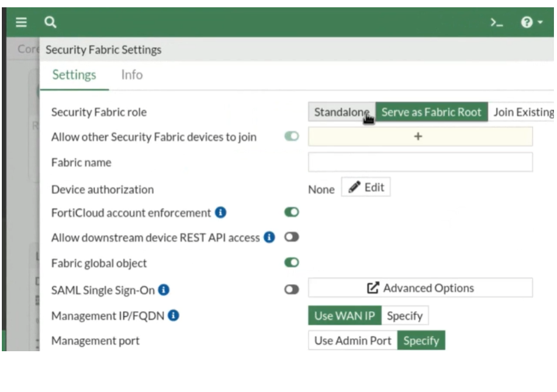Viewport: 557px width, 392px height.
Task: Enable SAML Single Sign-On toggle
Action: point(292,290)
